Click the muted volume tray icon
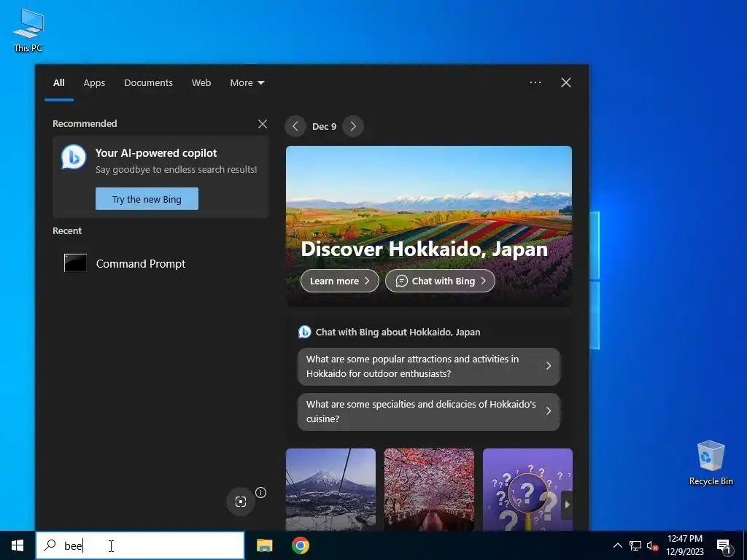Image resolution: width=747 pixels, height=560 pixels. [653, 545]
